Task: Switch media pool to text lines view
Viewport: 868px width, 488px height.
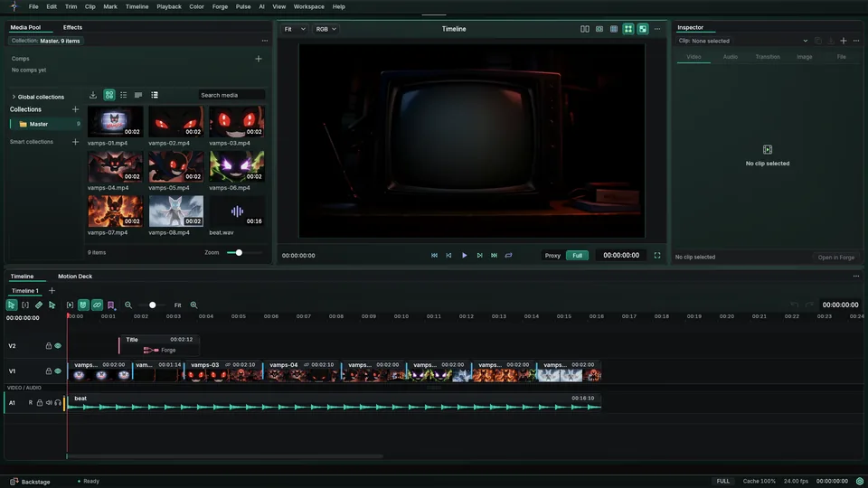Action: [138, 95]
